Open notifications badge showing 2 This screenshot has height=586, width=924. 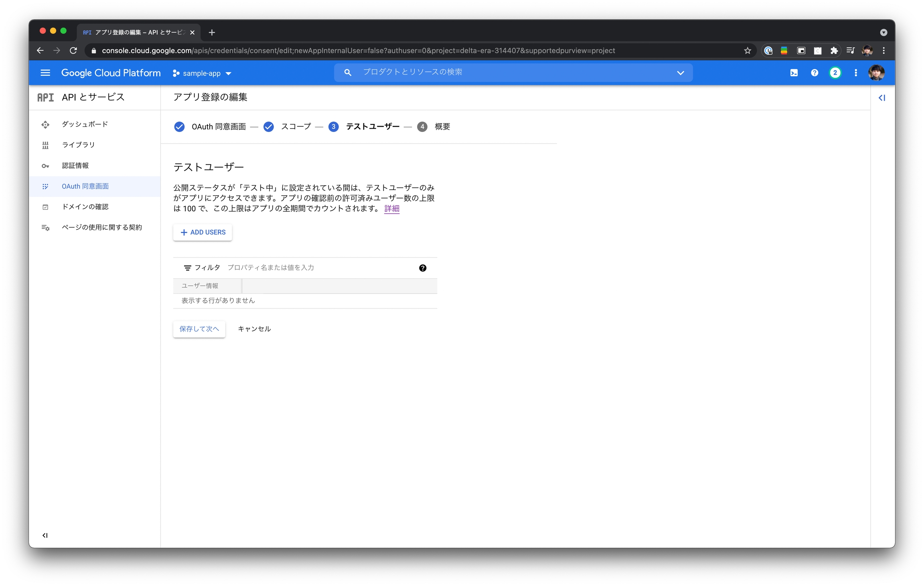(x=835, y=73)
